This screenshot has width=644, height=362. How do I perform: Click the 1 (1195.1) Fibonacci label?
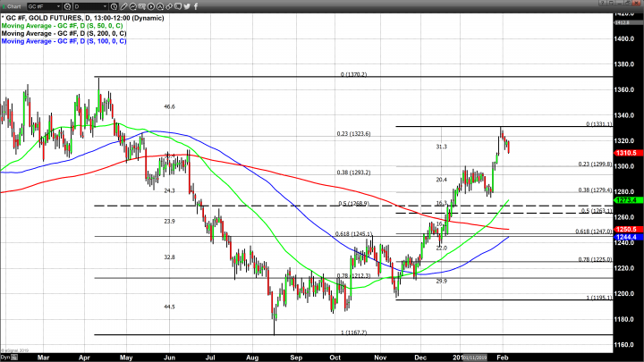tap(598, 298)
